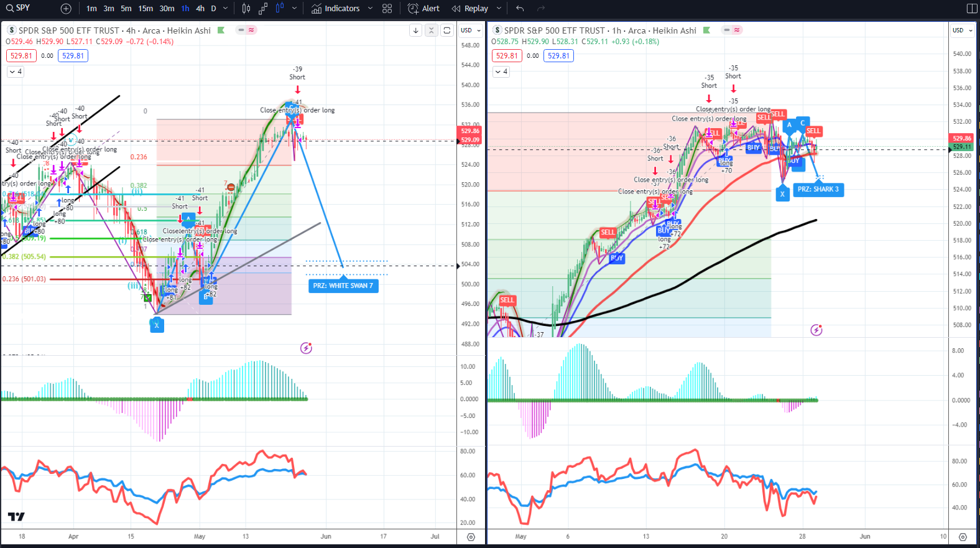Click the green flag on 4h chart
Screen dimensions: 980x548
221,30
